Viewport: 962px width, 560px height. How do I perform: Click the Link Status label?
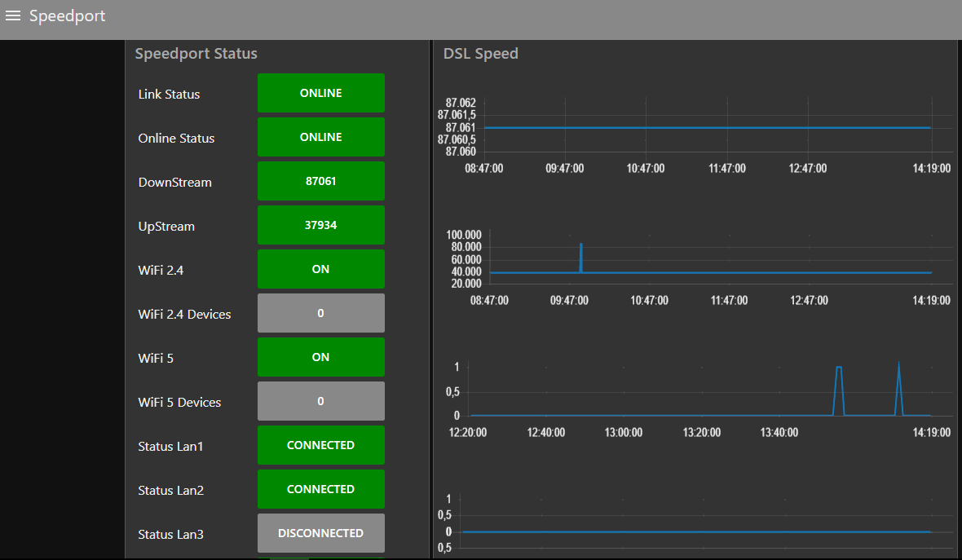(x=169, y=95)
